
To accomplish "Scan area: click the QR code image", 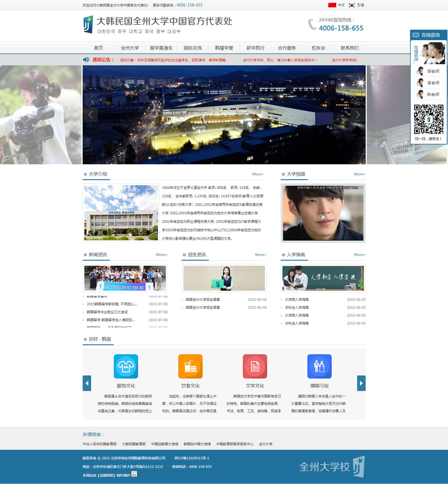I will tap(429, 120).
